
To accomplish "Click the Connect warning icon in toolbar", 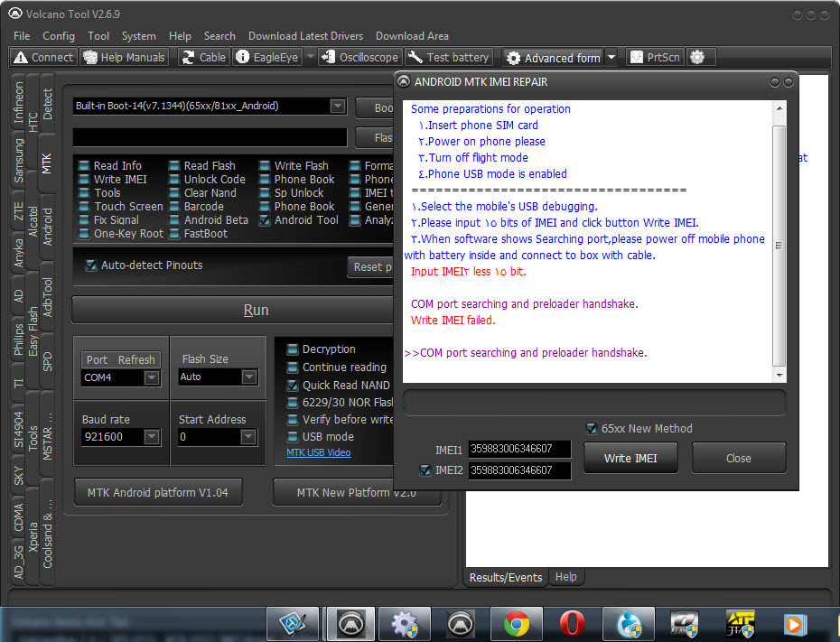I will (x=21, y=57).
